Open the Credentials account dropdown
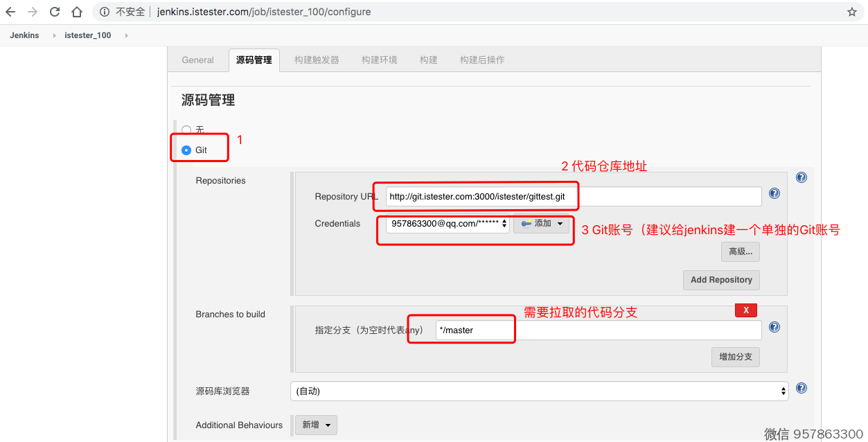 pos(448,224)
